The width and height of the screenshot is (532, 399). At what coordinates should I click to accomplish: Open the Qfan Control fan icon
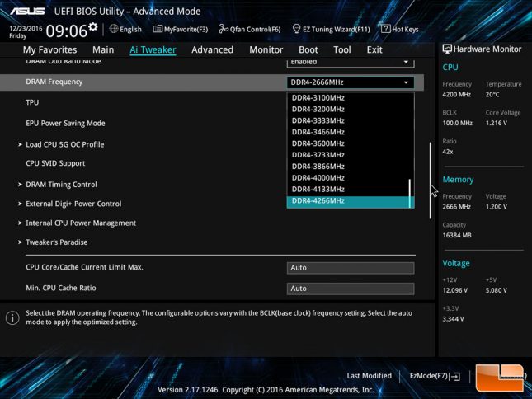click(224, 29)
